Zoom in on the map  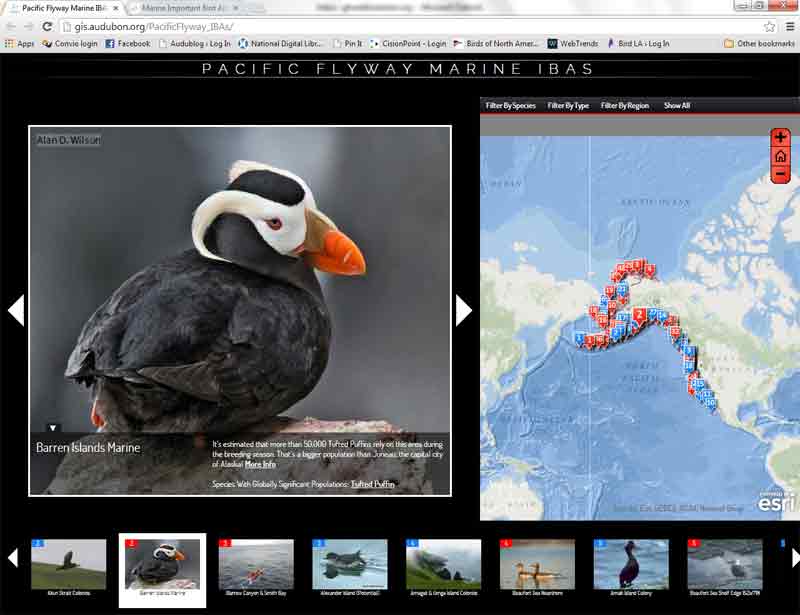point(781,138)
